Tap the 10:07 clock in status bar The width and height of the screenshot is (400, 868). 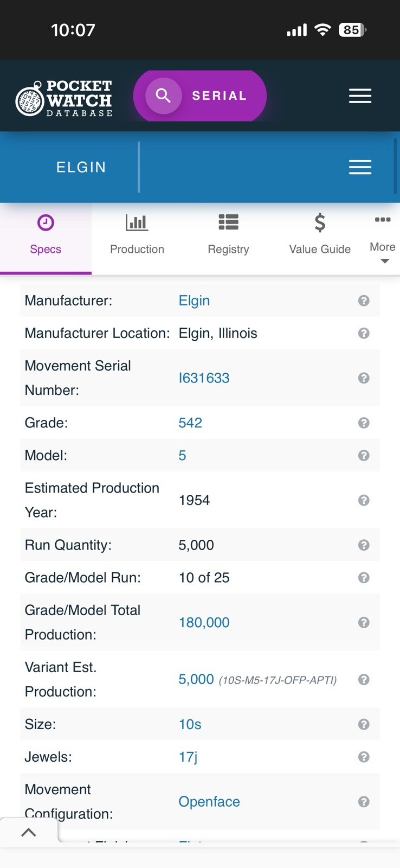(73, 30)
